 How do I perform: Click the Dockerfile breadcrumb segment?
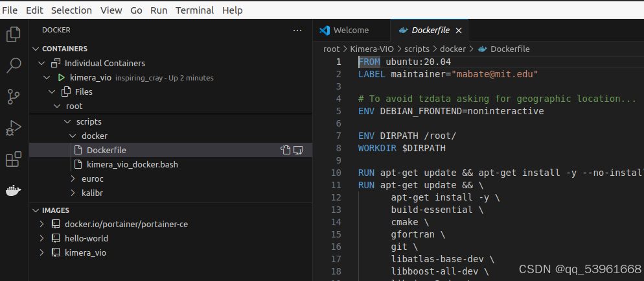510,49
